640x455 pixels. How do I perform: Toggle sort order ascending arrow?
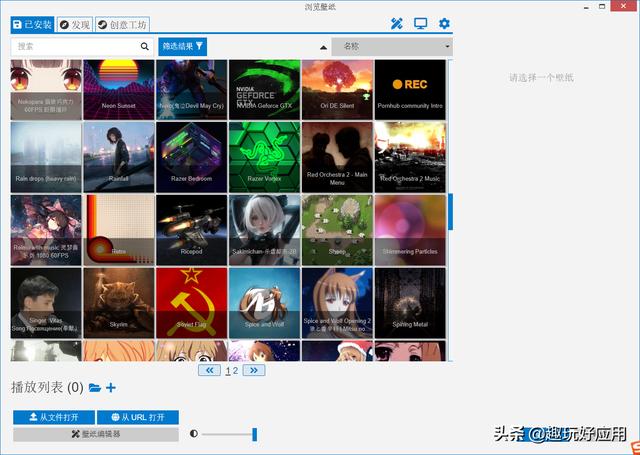click(323, 46)
